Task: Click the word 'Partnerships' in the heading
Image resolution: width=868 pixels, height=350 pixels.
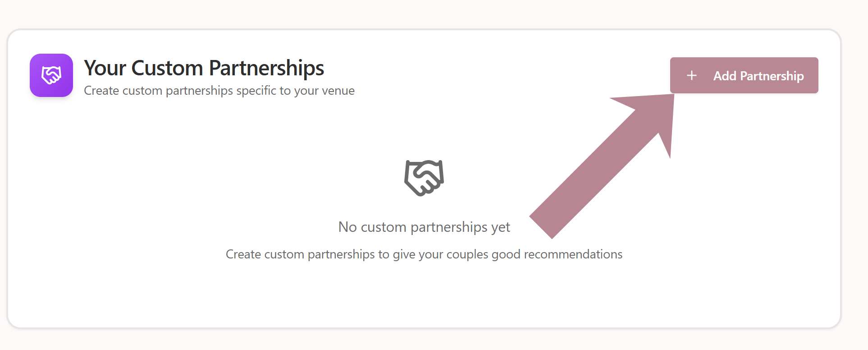Action: (266, 68)
